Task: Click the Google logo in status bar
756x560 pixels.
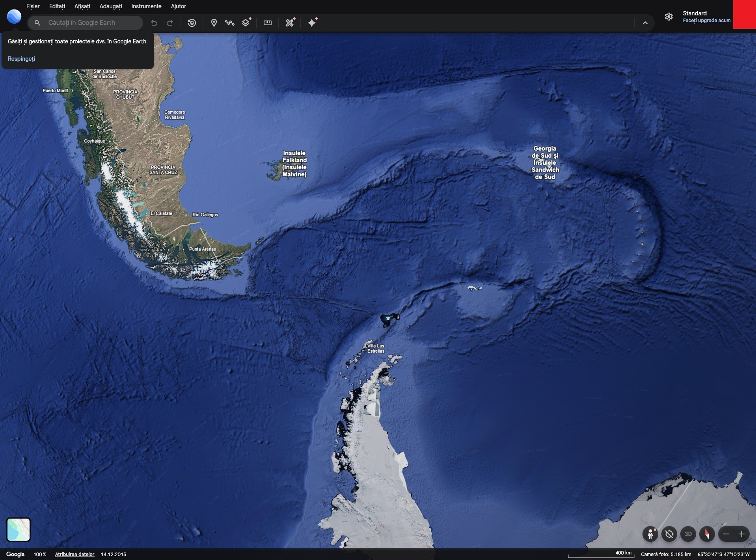Action: click(15, 554)
